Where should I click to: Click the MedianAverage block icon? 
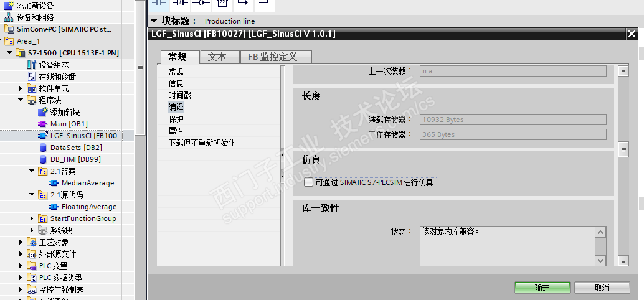coord(54,183)
